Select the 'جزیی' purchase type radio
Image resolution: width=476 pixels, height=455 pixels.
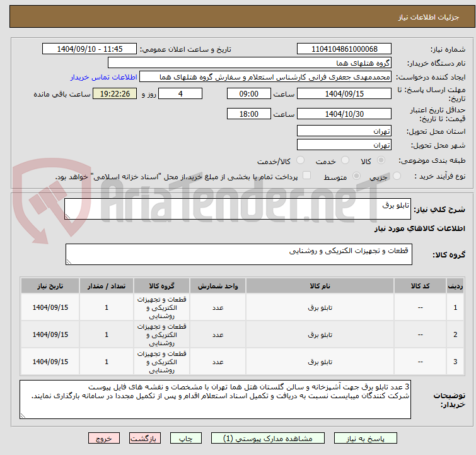click(x=397, y=175)
